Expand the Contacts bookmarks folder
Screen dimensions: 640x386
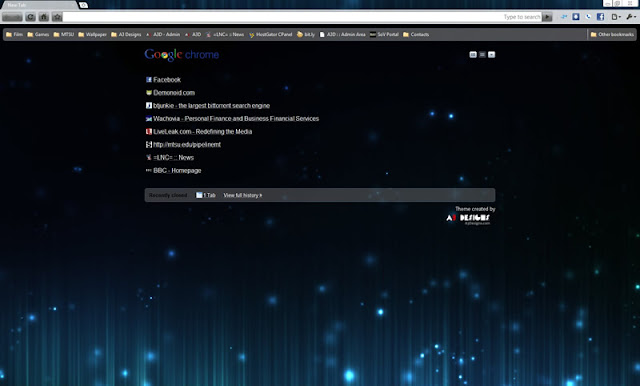(416, 34)
